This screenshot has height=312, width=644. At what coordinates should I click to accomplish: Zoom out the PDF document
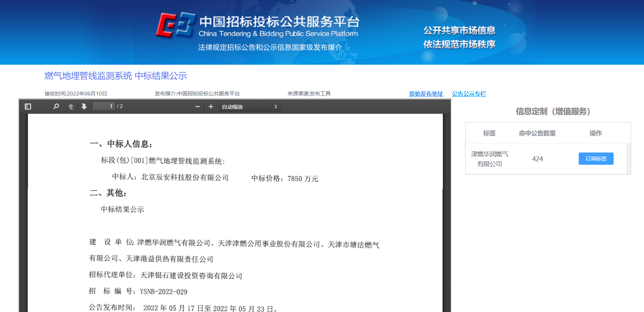(x=197, y=107)
